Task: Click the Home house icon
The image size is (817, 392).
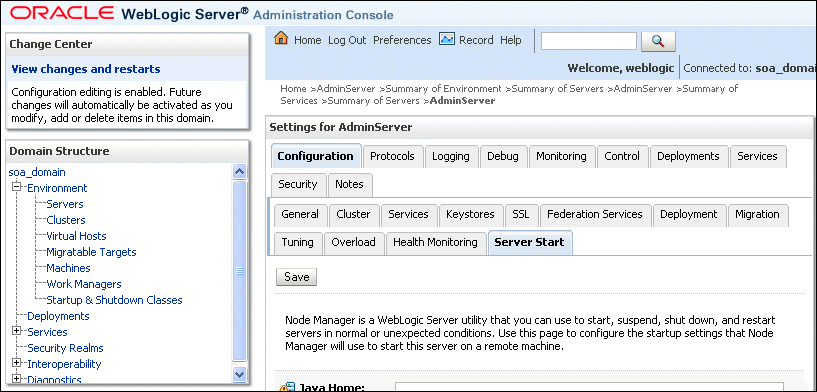Action: click(281, 39)
